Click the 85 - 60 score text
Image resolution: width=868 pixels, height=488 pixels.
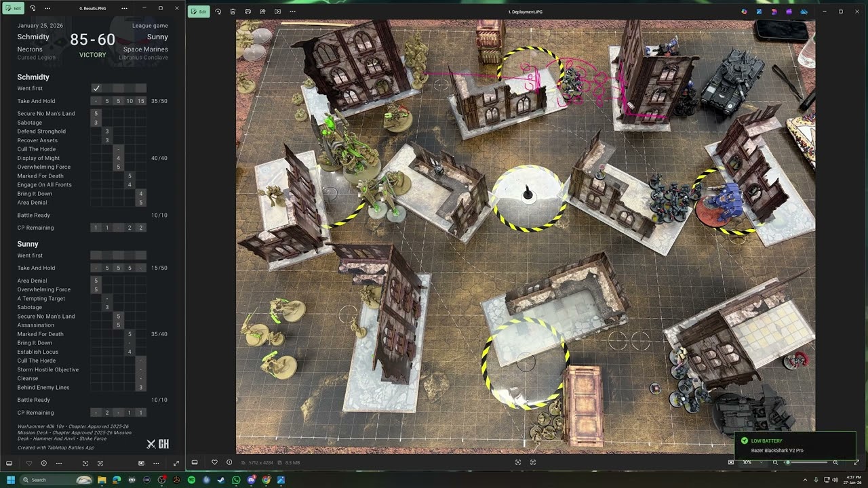pos(92,40)
